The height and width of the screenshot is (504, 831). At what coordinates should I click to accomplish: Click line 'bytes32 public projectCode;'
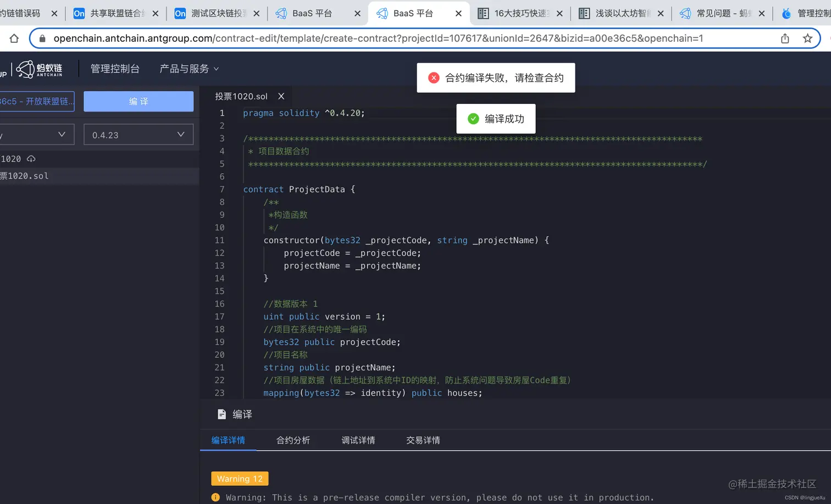tap(332, 342)
